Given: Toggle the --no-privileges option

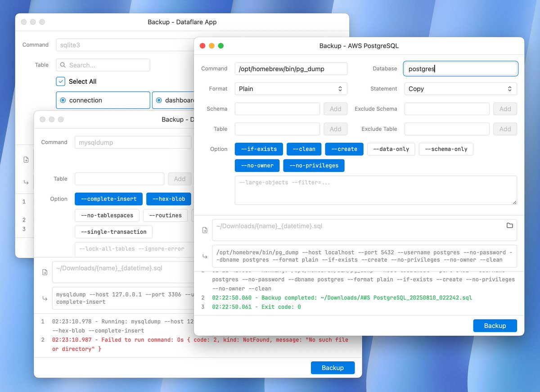Looking at the screenshot, I should pos(314,166).
